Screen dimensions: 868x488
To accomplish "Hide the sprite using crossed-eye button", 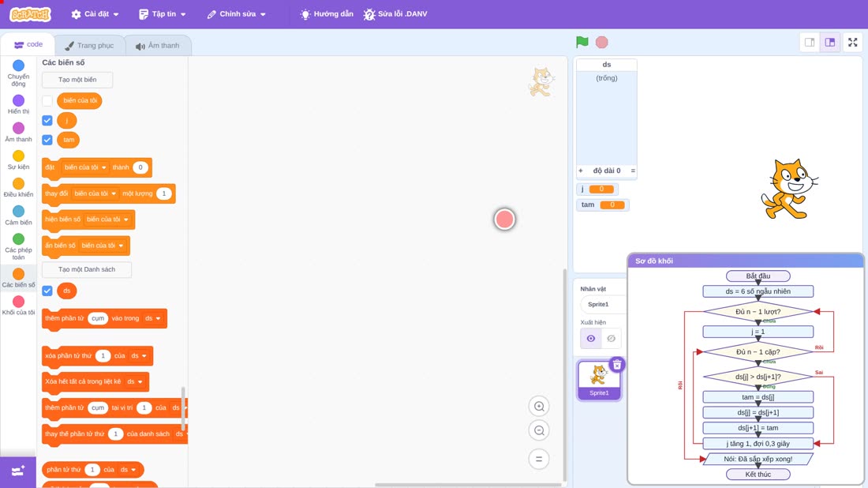I will [611, 339].
